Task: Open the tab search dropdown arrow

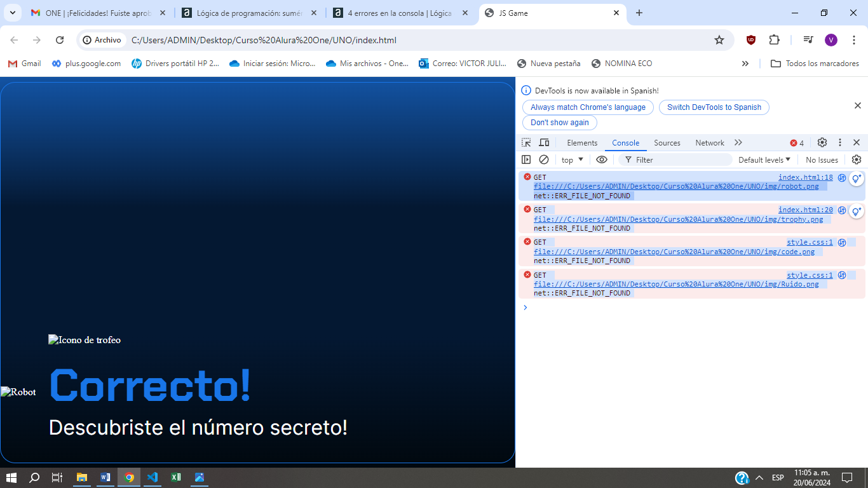Action: (12, 13)
